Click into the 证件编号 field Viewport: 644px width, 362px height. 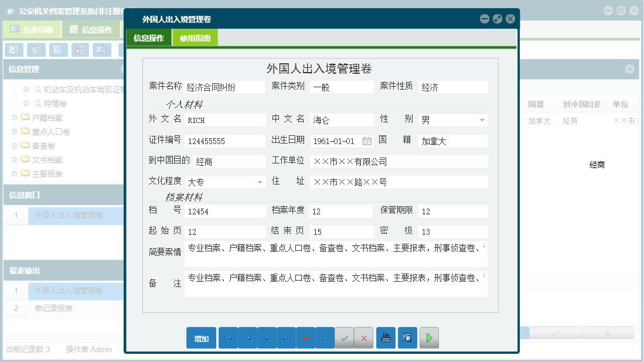point(225,141)
